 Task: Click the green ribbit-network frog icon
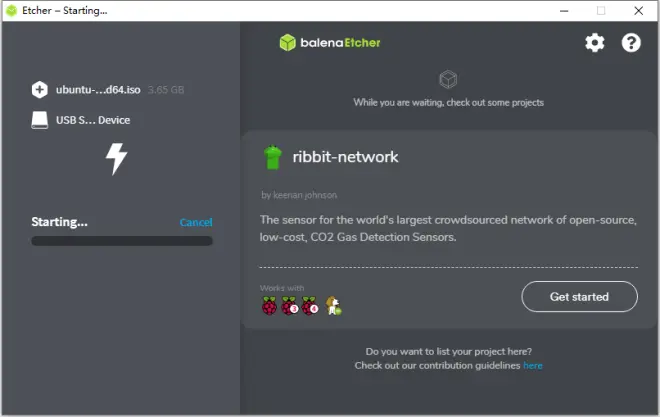[x=272, y=157]
